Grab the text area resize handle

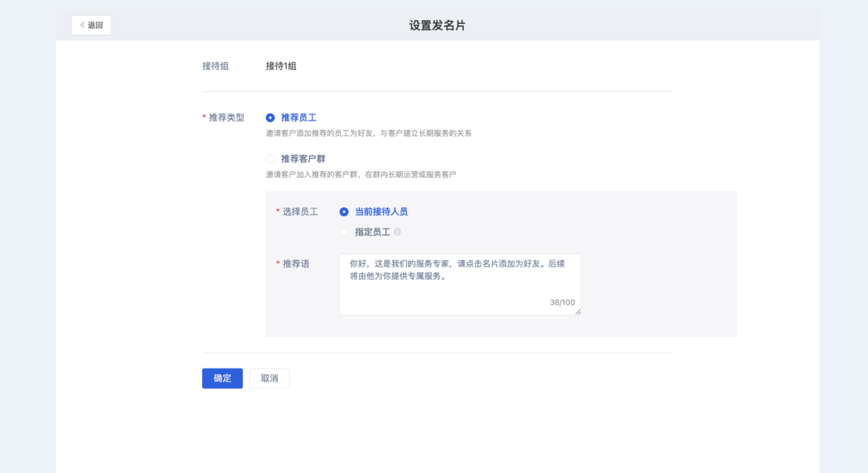click(578, 312)
